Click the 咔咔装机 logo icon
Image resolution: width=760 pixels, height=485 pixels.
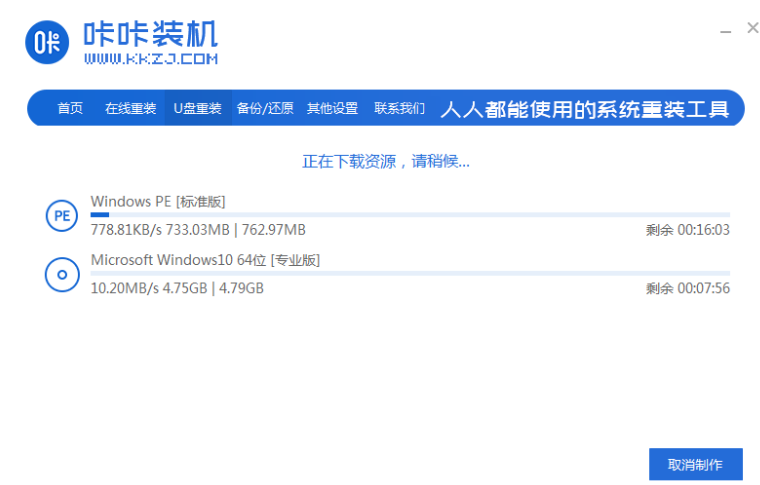[x=49, y=43]
